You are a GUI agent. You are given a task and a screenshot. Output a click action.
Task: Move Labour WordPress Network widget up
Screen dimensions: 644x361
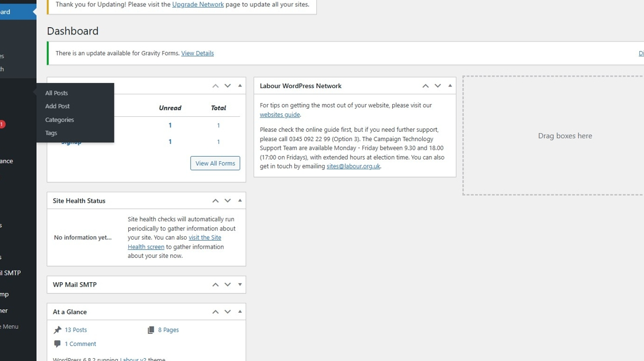(x=425, y=86)
